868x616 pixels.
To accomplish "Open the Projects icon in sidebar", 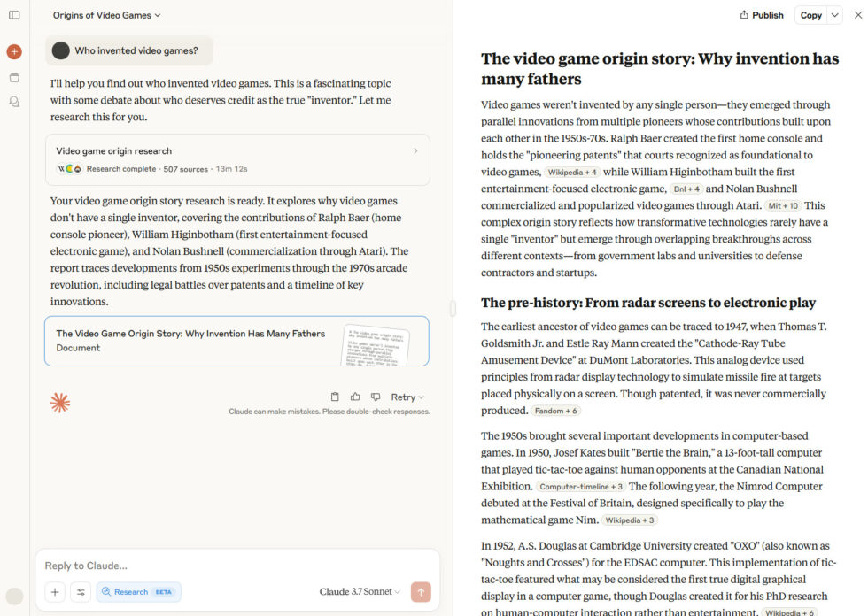I will pos(14,77).
